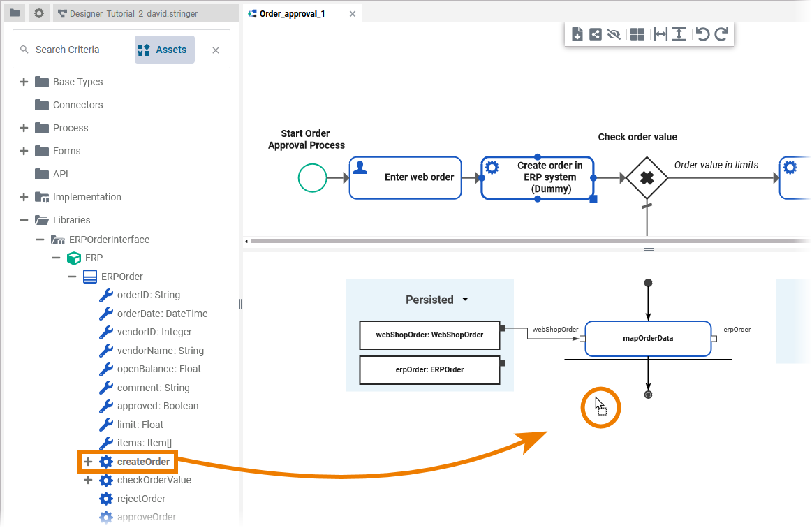Click the gear icon on Create order task

click(x=492, y=168)
